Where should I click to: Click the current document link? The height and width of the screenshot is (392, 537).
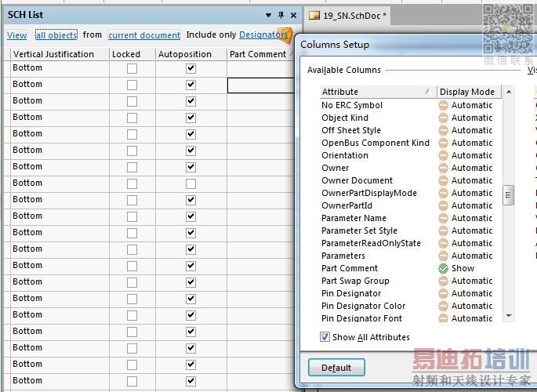(144, 35)
